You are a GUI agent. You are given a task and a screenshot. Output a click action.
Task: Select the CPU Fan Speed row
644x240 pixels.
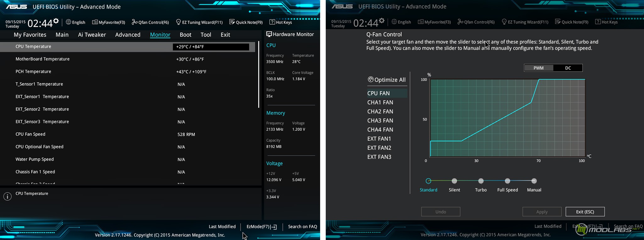(x=127, y=134)
